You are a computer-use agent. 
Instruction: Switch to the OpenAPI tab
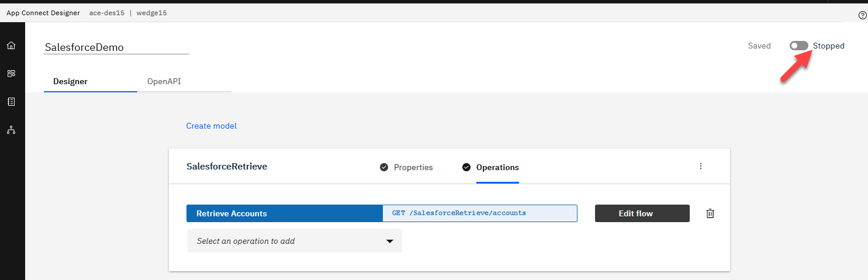(x=164, y=82)
